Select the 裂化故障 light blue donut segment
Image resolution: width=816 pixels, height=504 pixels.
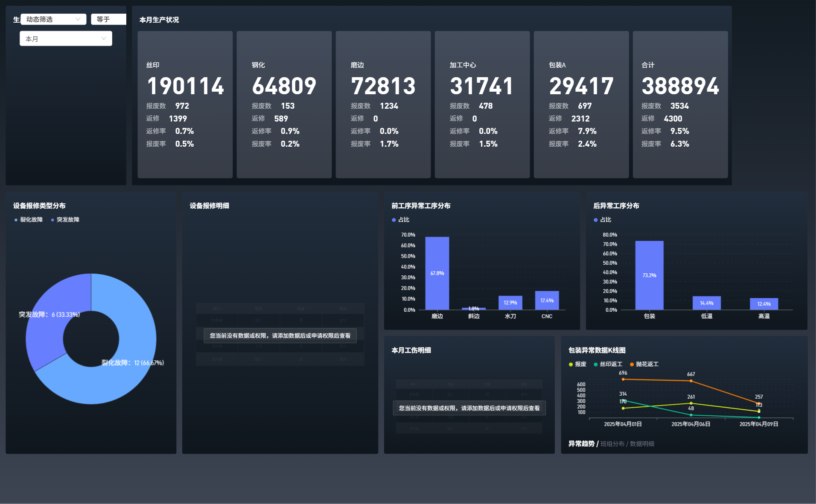click(128, 375)
